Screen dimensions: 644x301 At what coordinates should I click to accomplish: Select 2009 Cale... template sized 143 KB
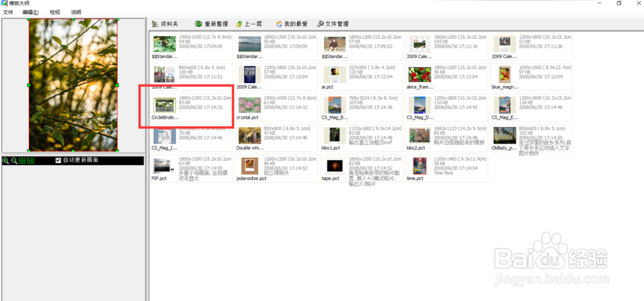pos(447,46)
